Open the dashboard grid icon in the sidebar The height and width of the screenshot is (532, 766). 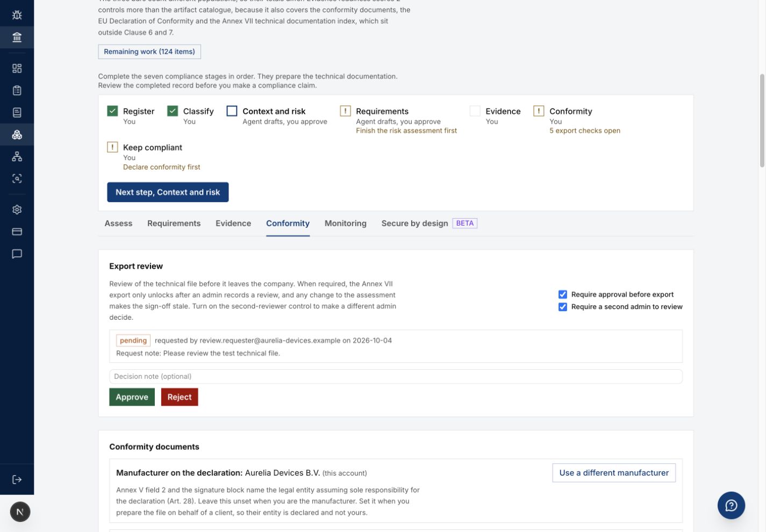point(17,68)
